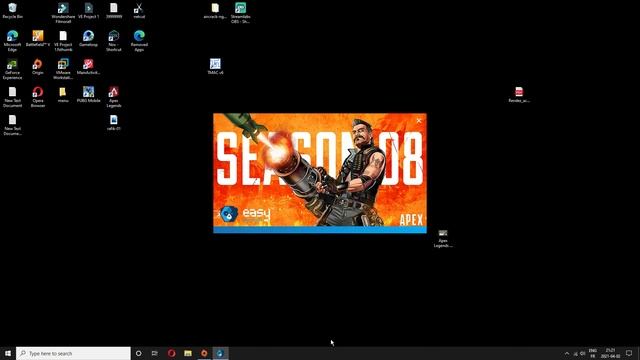
Task: Select the Apex Legends shortcut beside PUBG Mobile
Action: click(113, 97)
